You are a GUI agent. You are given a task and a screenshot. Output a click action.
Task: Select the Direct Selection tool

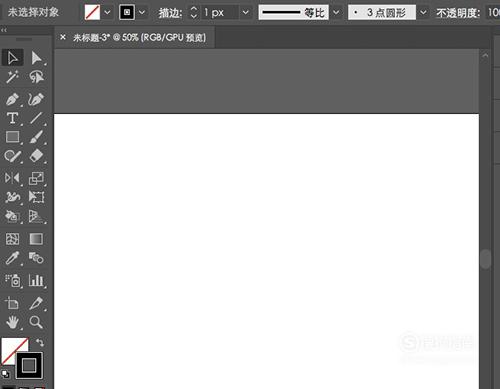tap(36, 58)
